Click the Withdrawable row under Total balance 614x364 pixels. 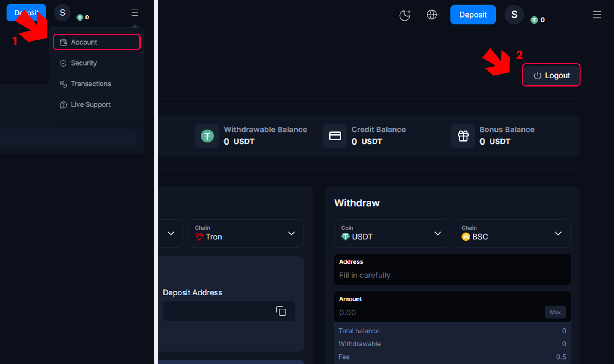coord(452,344)
